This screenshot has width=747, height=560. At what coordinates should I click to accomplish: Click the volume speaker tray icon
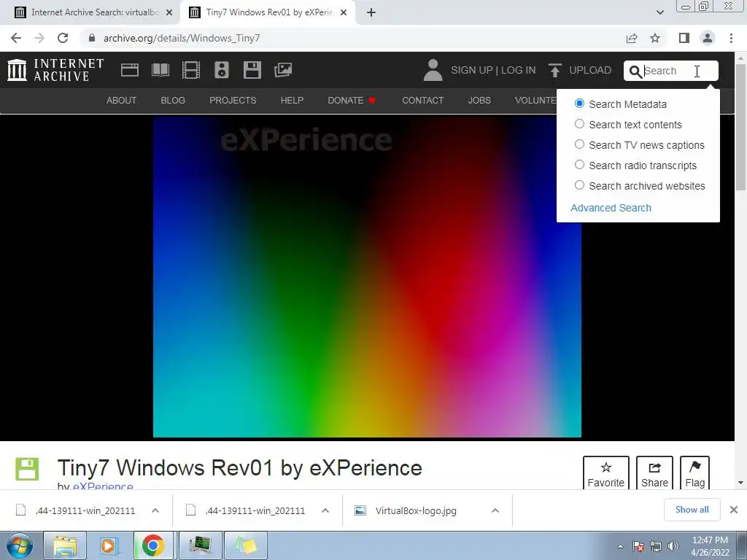(673, 545)
